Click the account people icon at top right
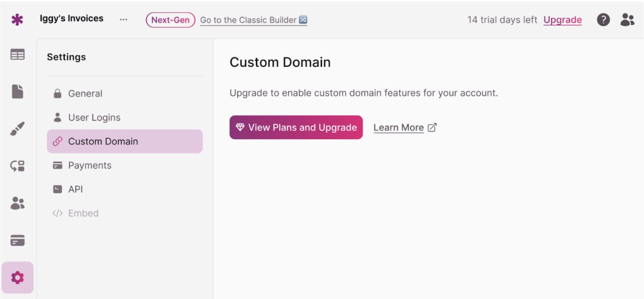The height and width of the screenshot is (299, 644). click(627, 20)
